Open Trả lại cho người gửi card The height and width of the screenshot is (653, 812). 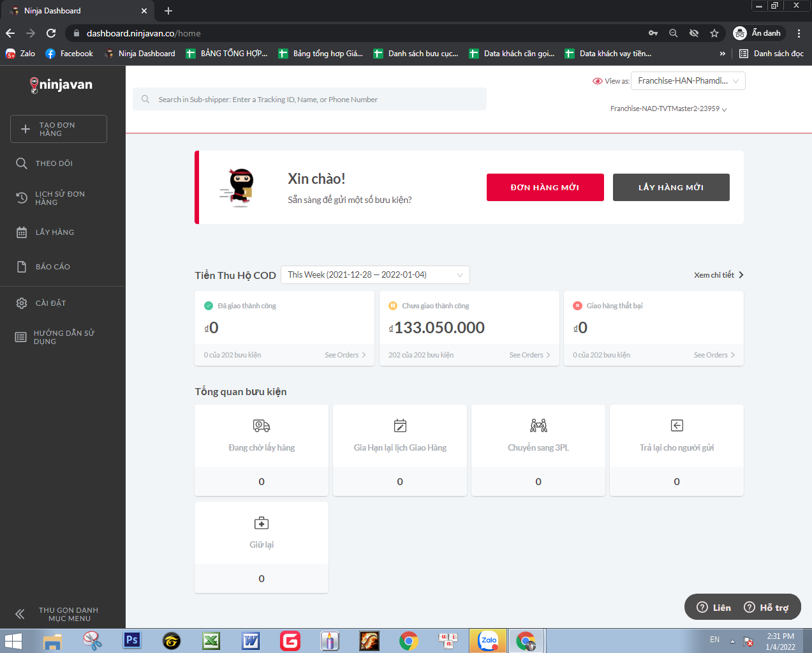tap(677, 450)
